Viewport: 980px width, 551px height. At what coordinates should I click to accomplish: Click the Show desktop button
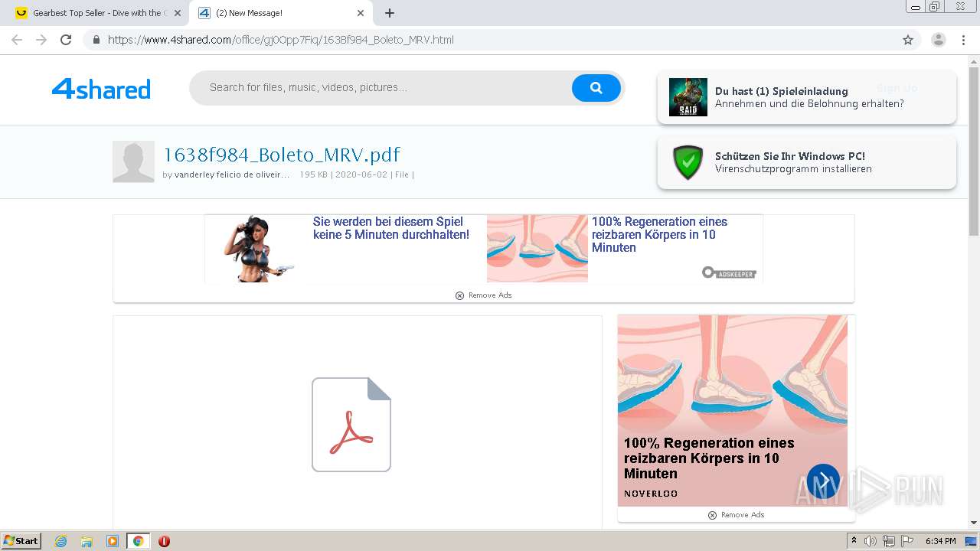pos(972,541)
